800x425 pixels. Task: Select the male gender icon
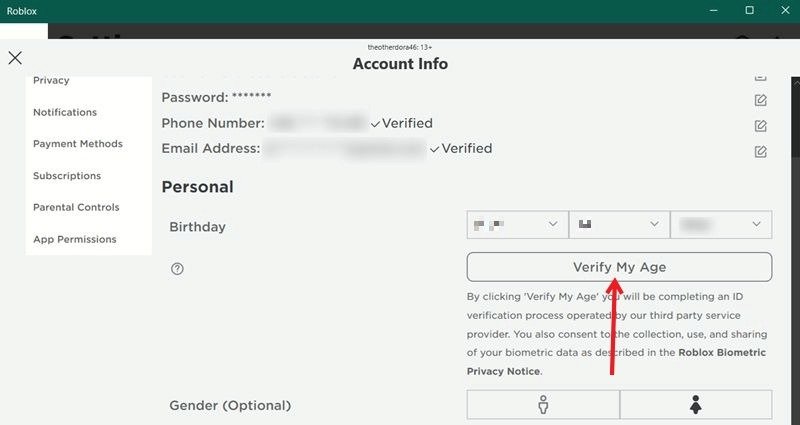[543, 405]
